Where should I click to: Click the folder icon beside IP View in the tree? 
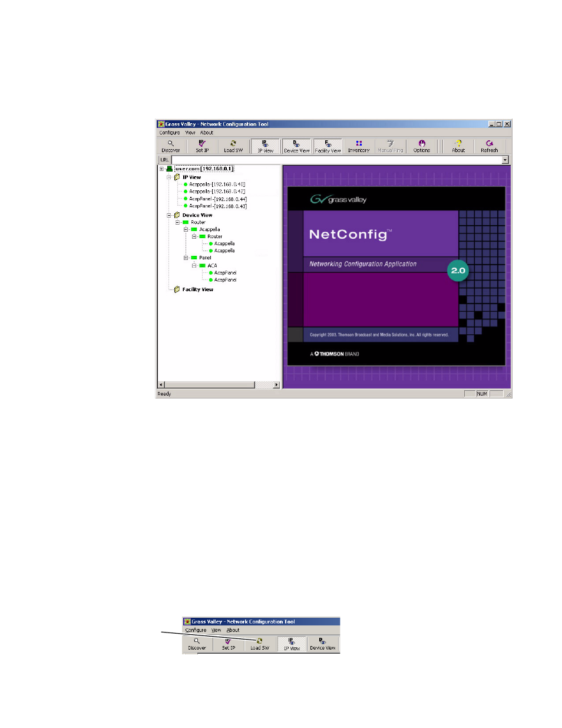pos(177,177)
